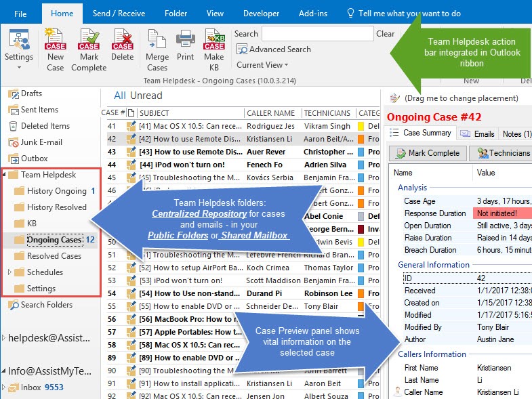Open the Case Summary tab
This screenshot has height=399, width=532.
(421, 133)
